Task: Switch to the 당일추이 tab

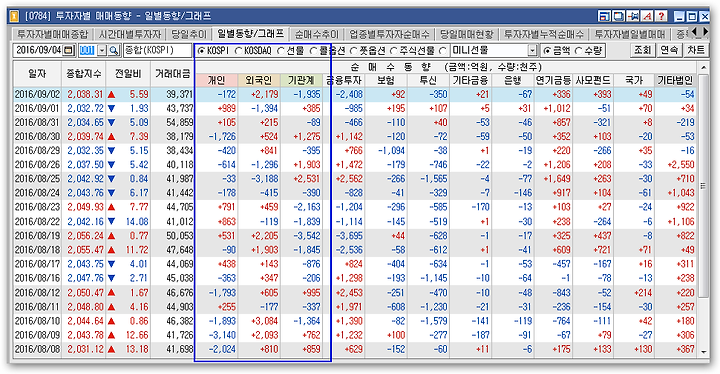Action: [x=189, y=34]
